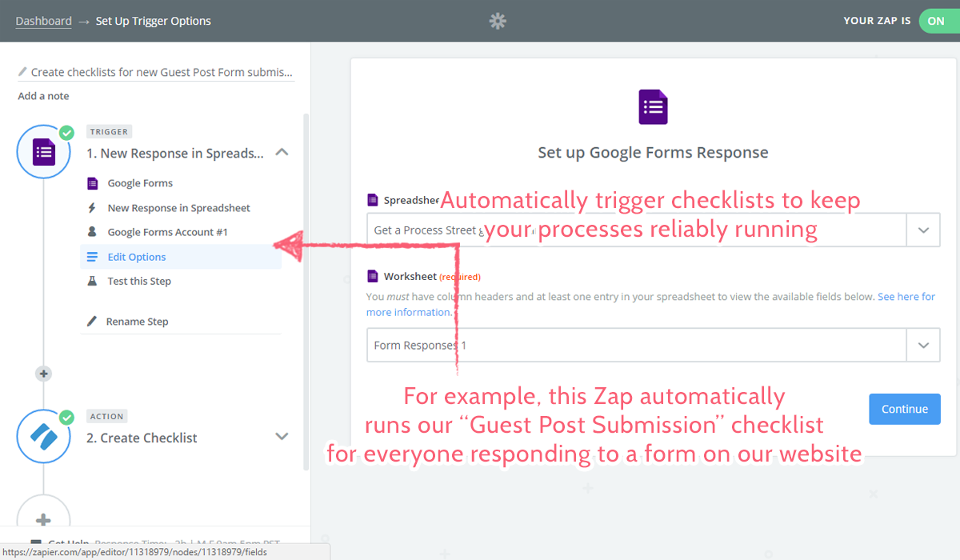Open the Worksheet dropdown arrow
This screenshot has height=560, width=960.
pyautogui.click(x=923, y=346)
